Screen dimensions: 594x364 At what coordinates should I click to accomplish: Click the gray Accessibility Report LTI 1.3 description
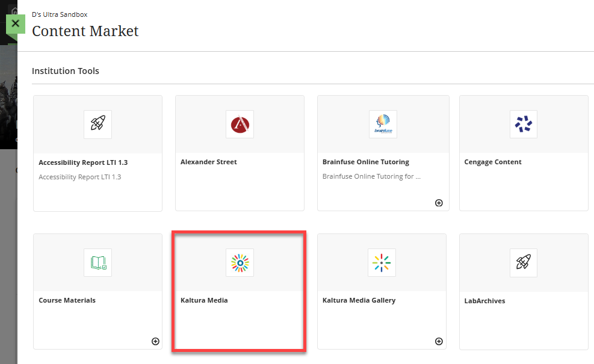[80, 177]
